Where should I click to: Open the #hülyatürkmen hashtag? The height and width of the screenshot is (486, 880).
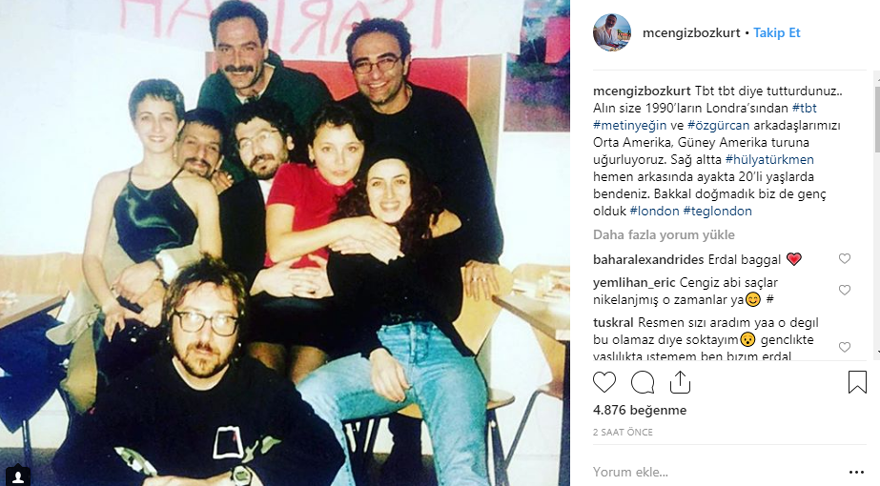[769, 159]
